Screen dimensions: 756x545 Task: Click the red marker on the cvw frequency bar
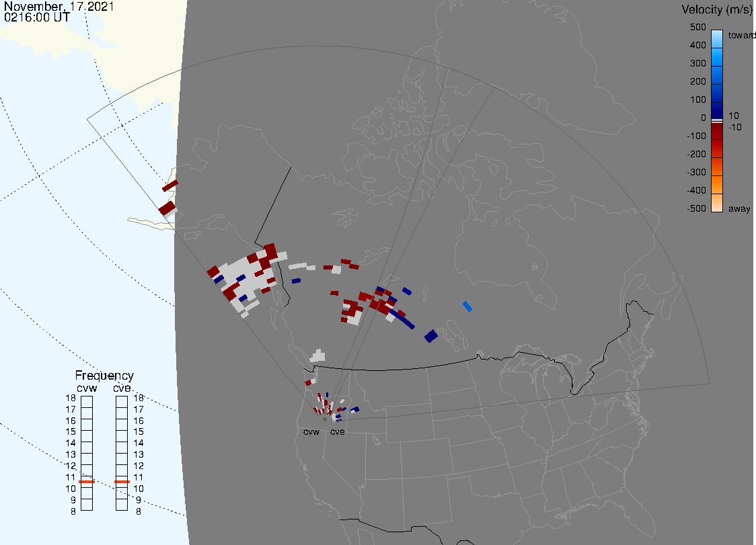[x=87, y=482]
